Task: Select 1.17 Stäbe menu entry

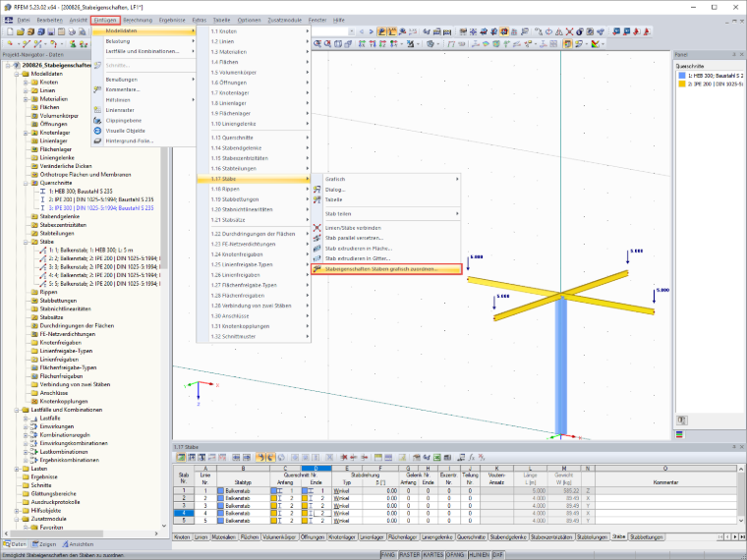Action: [x=254, y=179]
